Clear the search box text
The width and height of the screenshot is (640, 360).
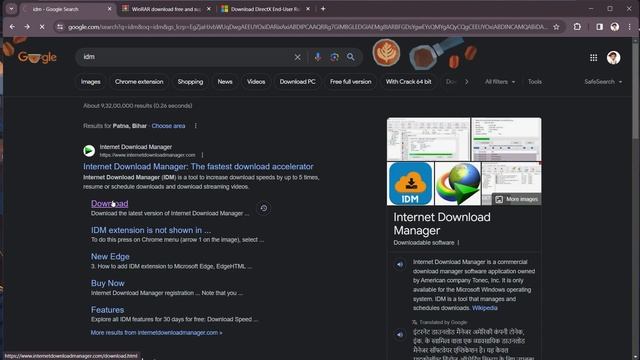click(x=298, y=57)
